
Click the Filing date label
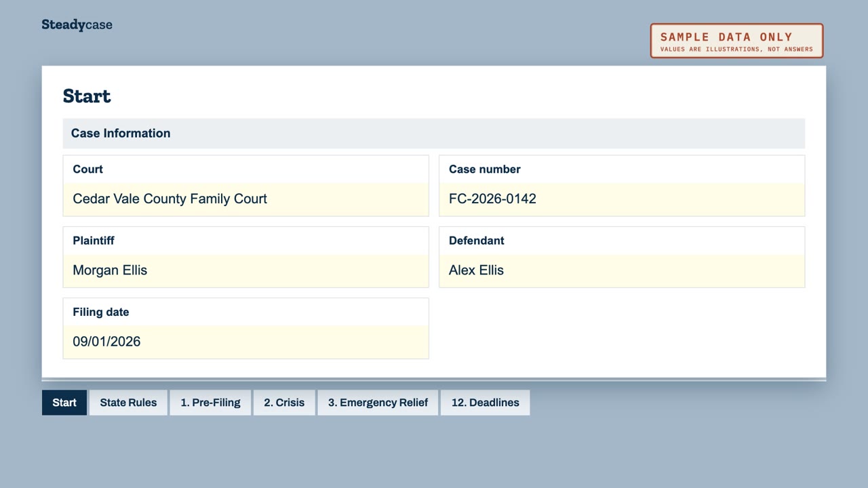point(101,312)
